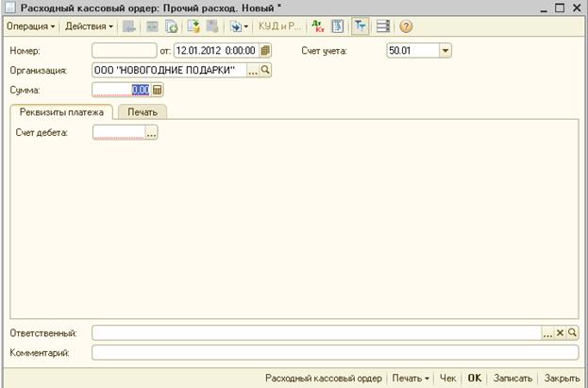Click the OK button
Image resolution: width=588 pixels, height=388 pixels.
[475, 378]
